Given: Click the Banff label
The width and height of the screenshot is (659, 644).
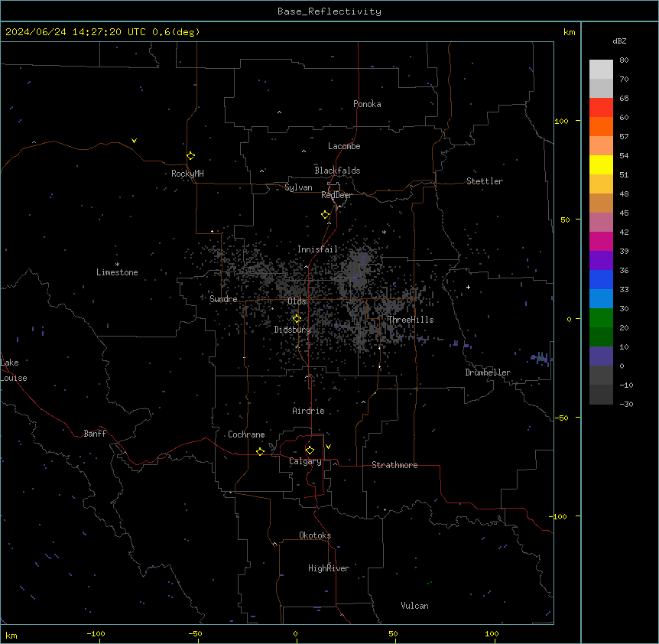Looking at the screenshot, I should tap(95, 434).
